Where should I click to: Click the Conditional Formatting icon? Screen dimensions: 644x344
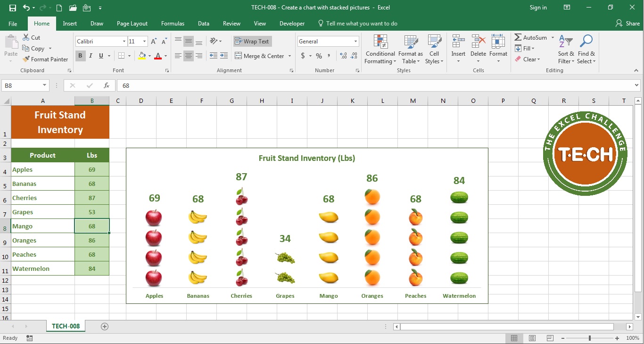point(380,42)
